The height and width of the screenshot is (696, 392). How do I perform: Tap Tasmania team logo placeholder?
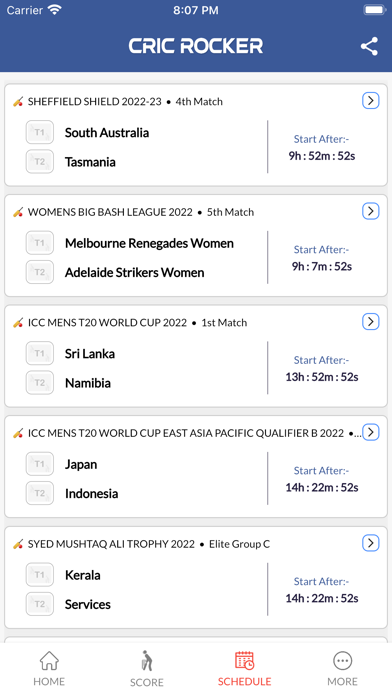40,162
